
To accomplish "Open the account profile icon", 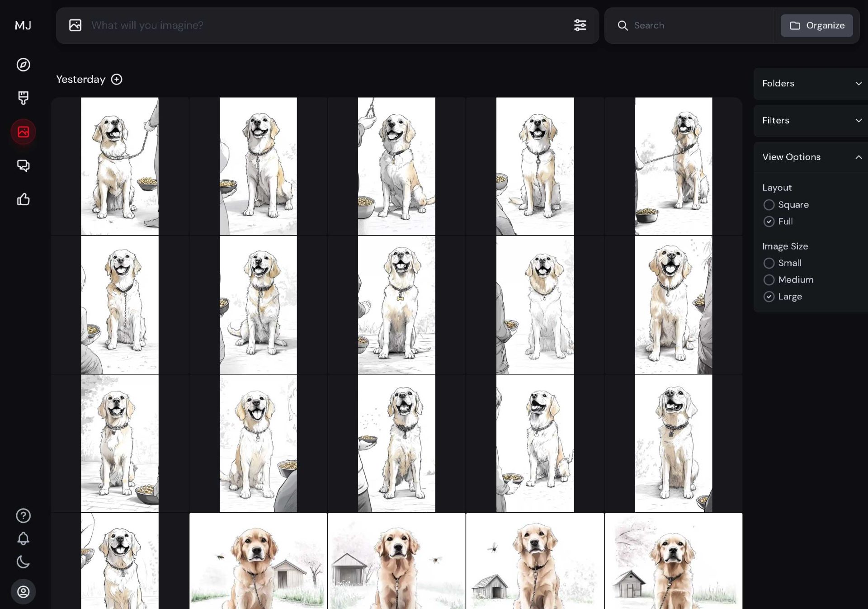I will coord(23,591).
